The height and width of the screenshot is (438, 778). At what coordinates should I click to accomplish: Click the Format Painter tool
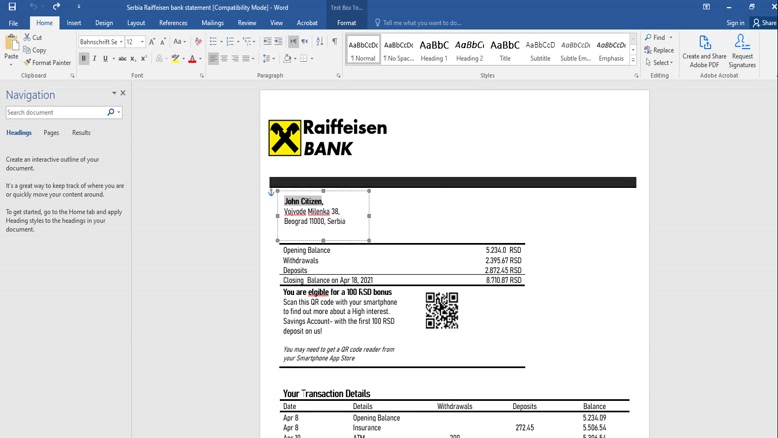[48, 62]
